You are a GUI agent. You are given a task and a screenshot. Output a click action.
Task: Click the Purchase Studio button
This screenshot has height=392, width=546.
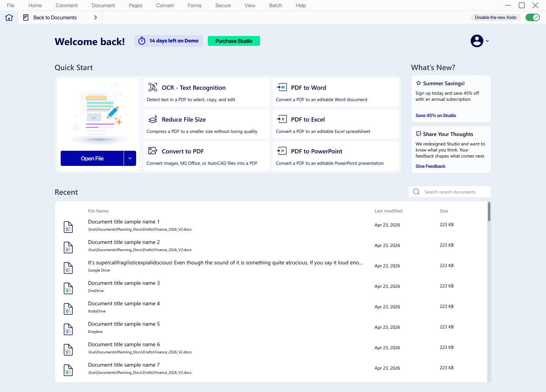pos(234,41)
